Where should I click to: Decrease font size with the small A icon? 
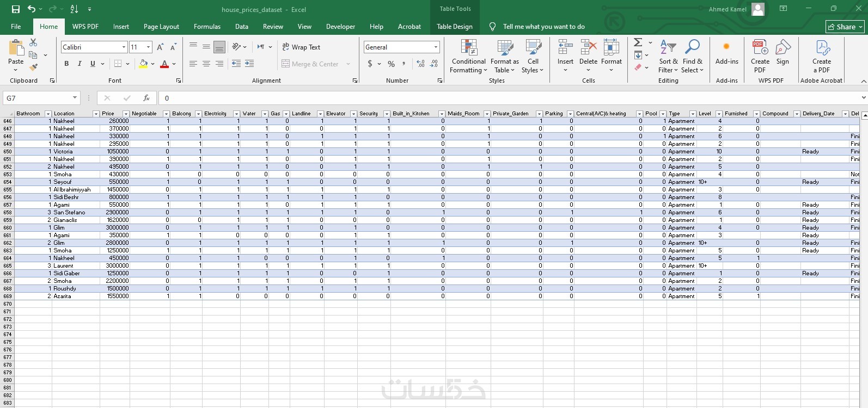(173, 47)
